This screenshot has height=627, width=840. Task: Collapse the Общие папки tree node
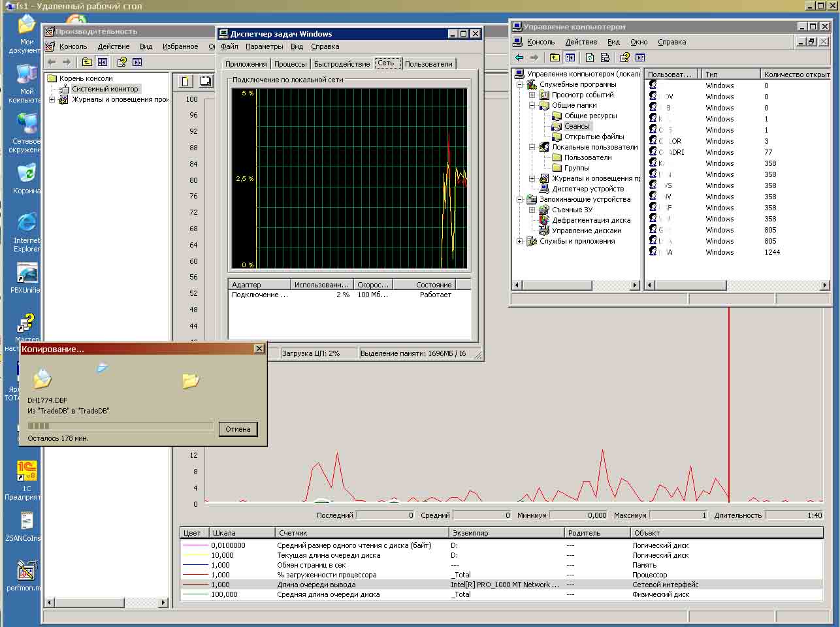(x=532, y=105)
